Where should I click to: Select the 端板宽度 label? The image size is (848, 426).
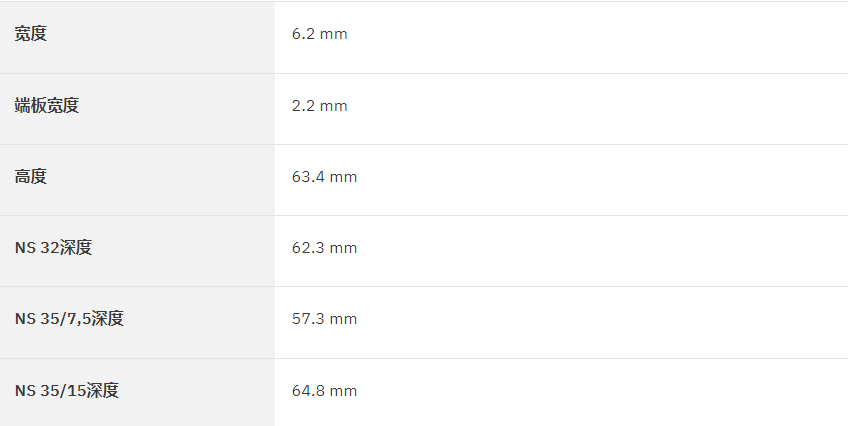[47, 105]
